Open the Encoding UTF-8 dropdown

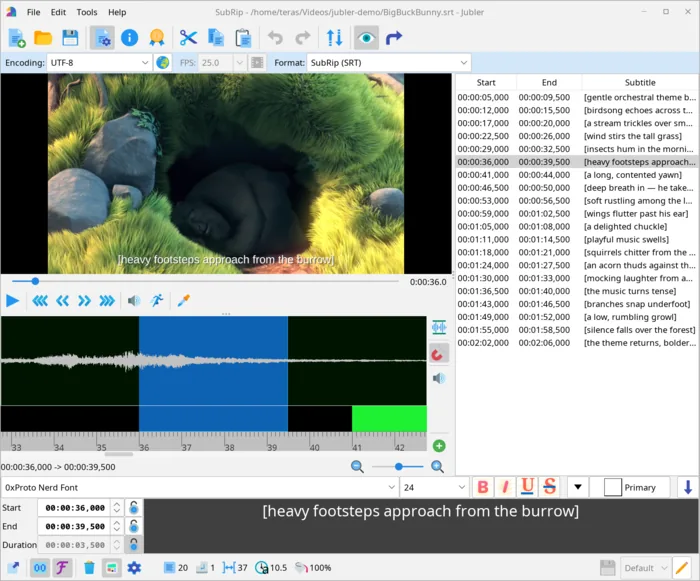coord(99,63)
